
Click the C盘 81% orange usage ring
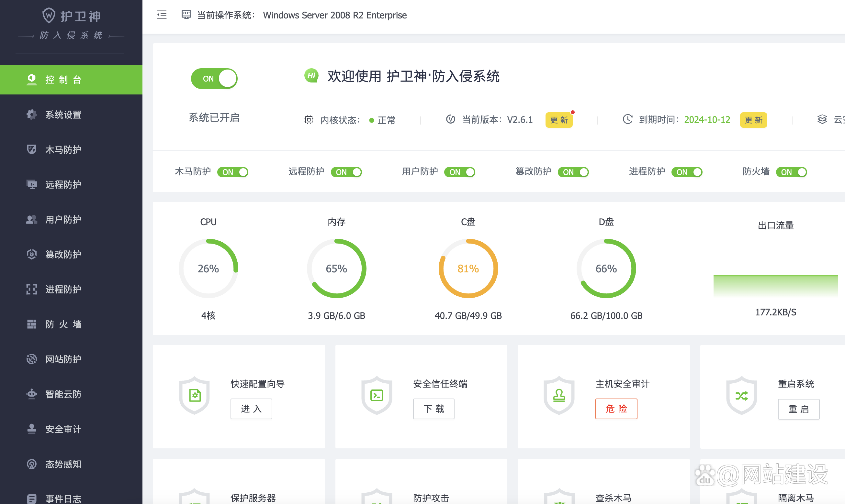[x=468, y=268]
